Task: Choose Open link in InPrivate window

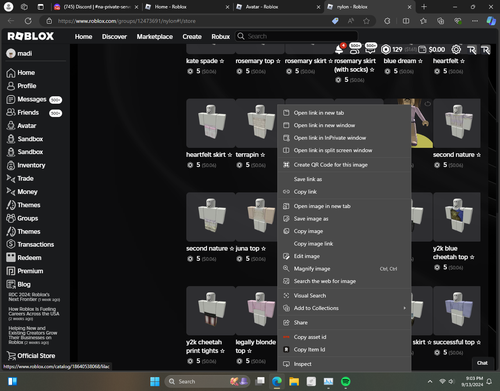Action: point(344,138)
